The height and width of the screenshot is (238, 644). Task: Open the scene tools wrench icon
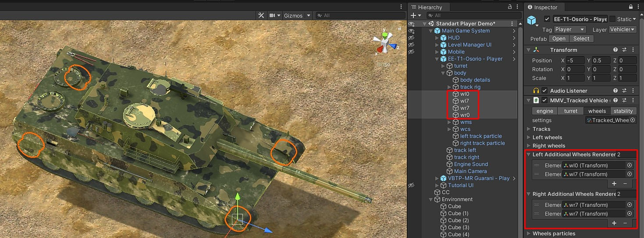[261, 15]
